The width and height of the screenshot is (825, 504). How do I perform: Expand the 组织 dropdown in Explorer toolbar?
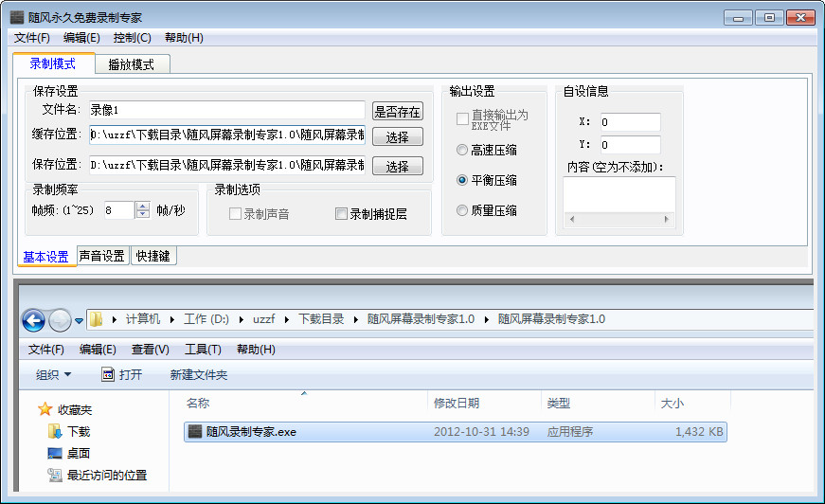pyautogui.click(x=53, y=374)
